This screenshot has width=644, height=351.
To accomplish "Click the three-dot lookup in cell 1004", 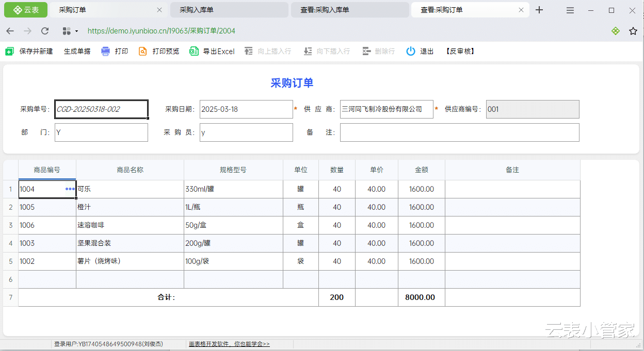I will pyautogui.click(x=70, y=189).
